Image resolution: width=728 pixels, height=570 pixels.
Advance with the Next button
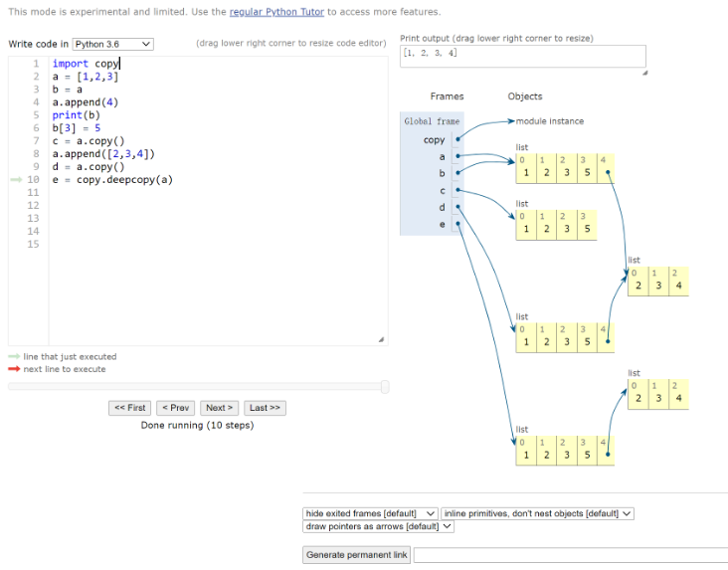coord(219,408)
